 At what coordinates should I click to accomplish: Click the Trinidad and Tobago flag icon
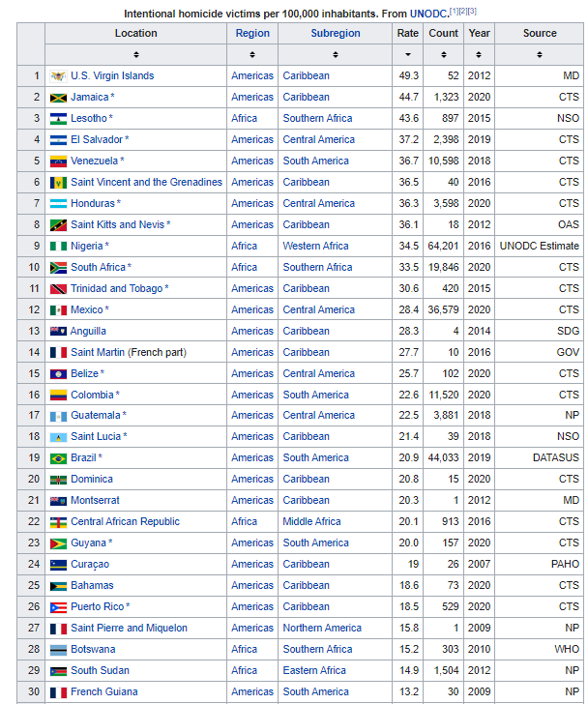[58, 289]
